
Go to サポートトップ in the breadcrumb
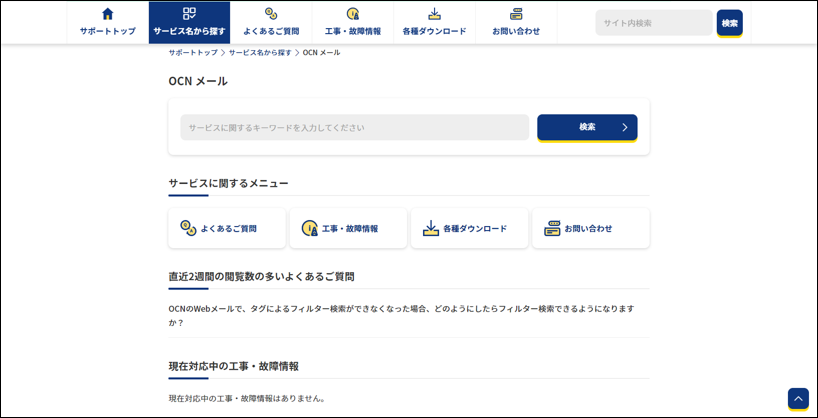click(192, 52)
